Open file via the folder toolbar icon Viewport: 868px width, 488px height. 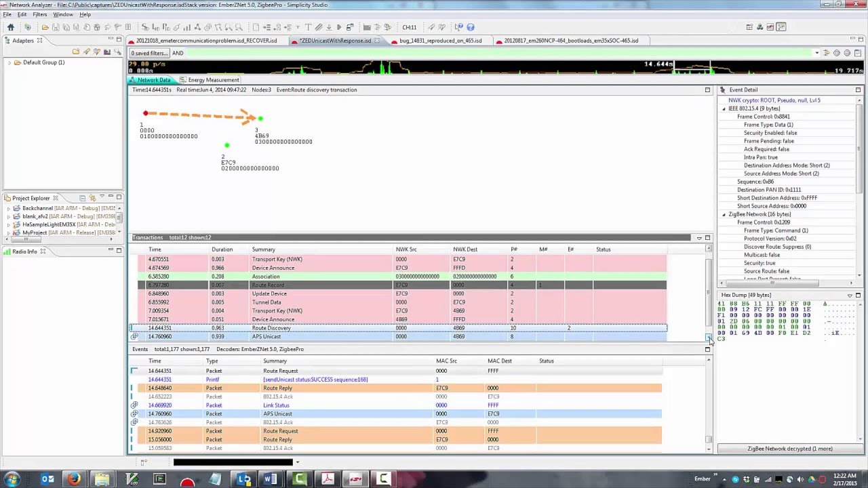[x=45, y=27]
